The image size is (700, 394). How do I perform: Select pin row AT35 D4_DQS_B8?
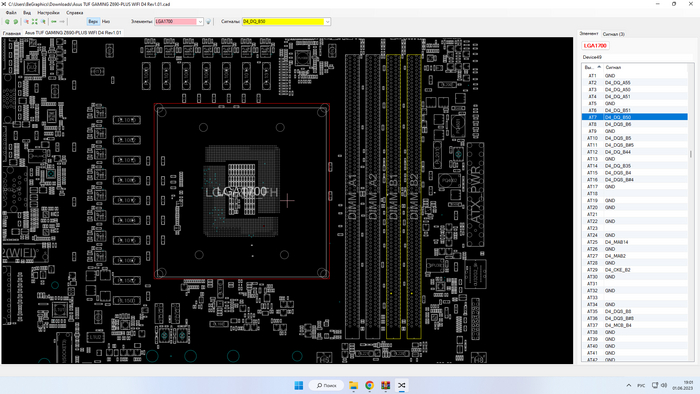(x=634, y=311)
